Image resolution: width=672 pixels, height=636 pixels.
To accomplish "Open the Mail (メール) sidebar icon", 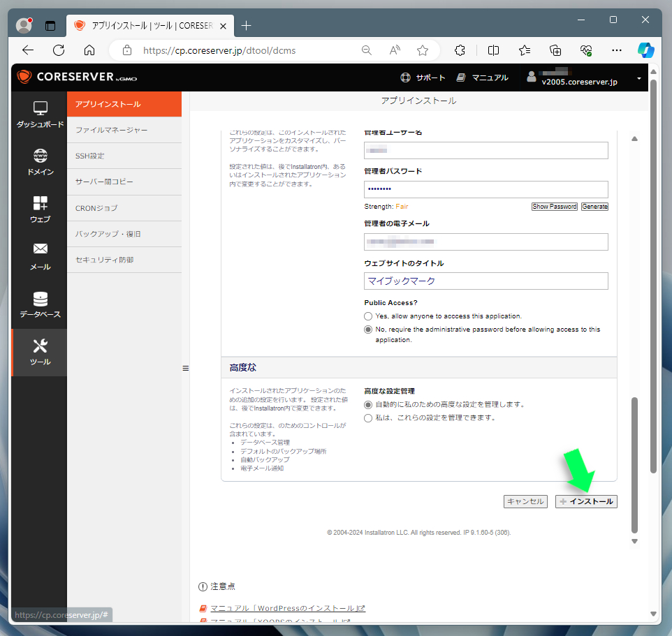I will [x=40, y=257].
